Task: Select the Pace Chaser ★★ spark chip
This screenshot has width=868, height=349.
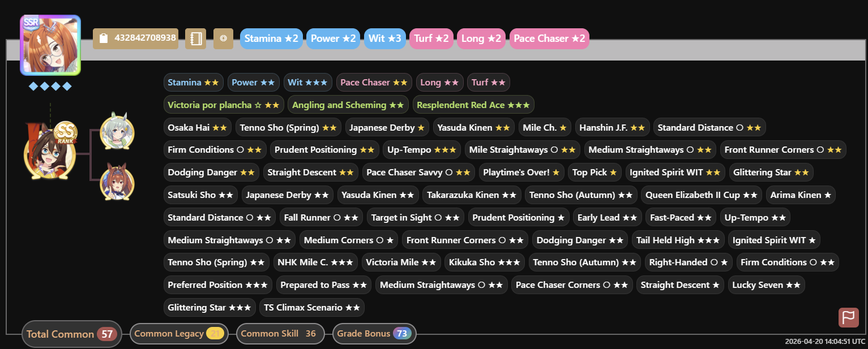Action: point(374,83)
